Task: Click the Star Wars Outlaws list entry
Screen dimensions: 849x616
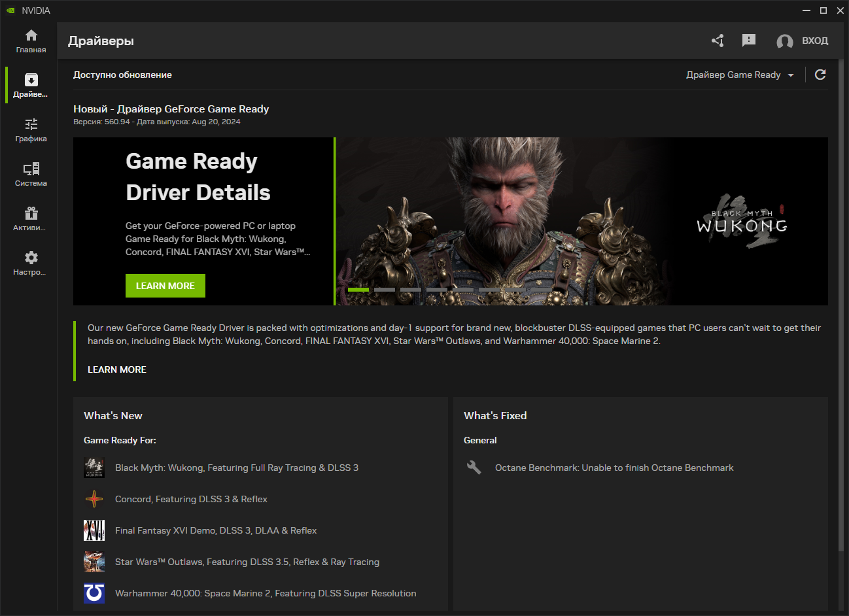Action: click(x=247, y=562)
